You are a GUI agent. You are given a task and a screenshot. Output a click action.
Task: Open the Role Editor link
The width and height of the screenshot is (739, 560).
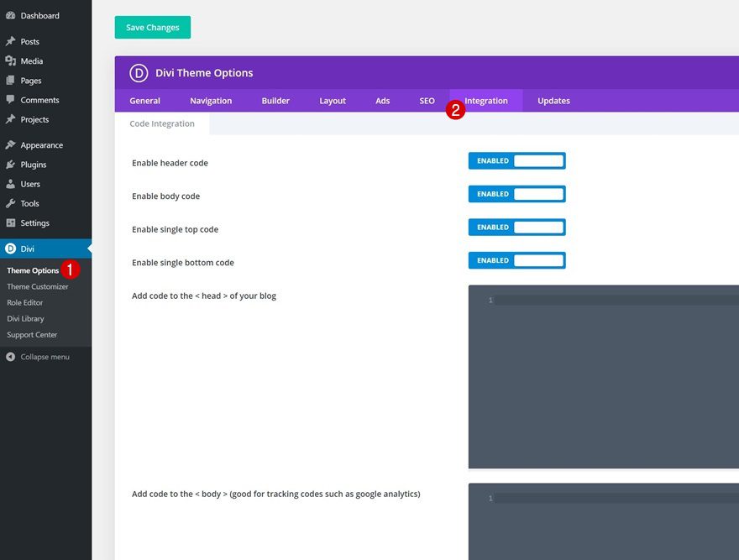pos(25,302)
